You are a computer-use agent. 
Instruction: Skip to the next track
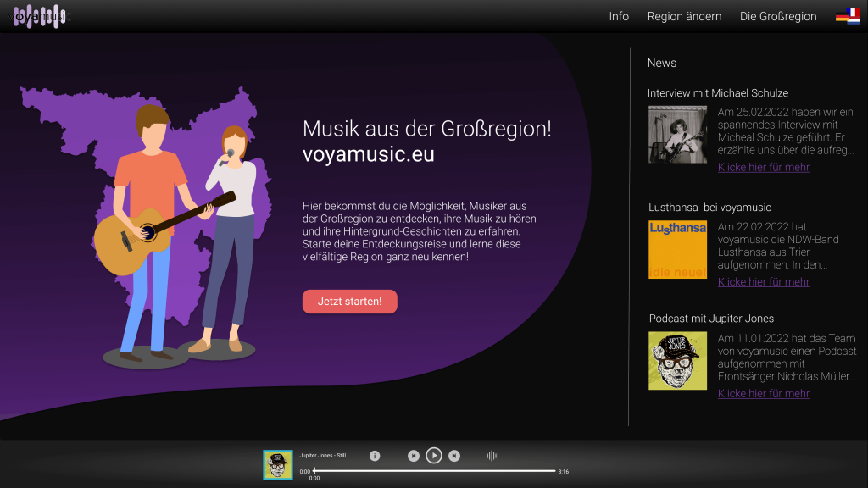(x=454, y=456)
